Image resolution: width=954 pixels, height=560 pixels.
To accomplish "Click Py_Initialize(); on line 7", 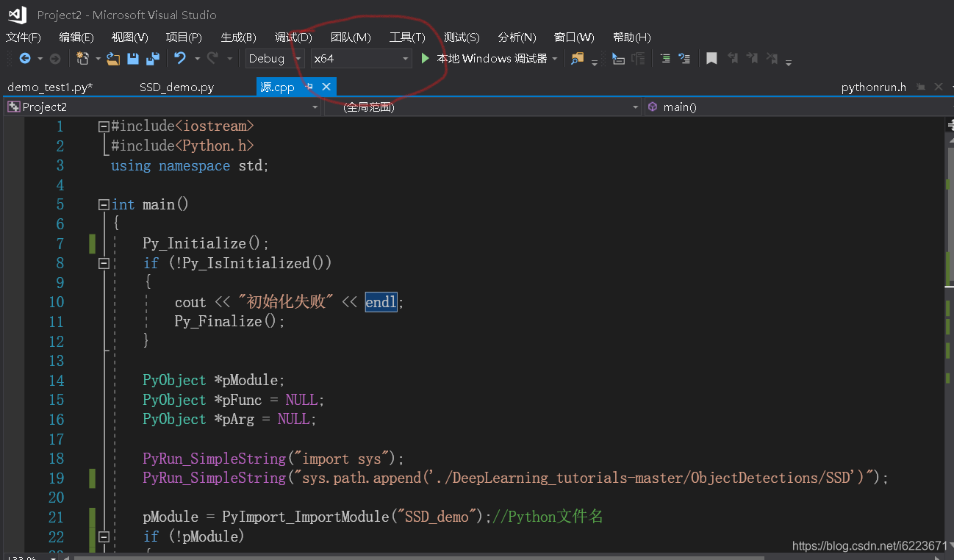I will point(207,244).
